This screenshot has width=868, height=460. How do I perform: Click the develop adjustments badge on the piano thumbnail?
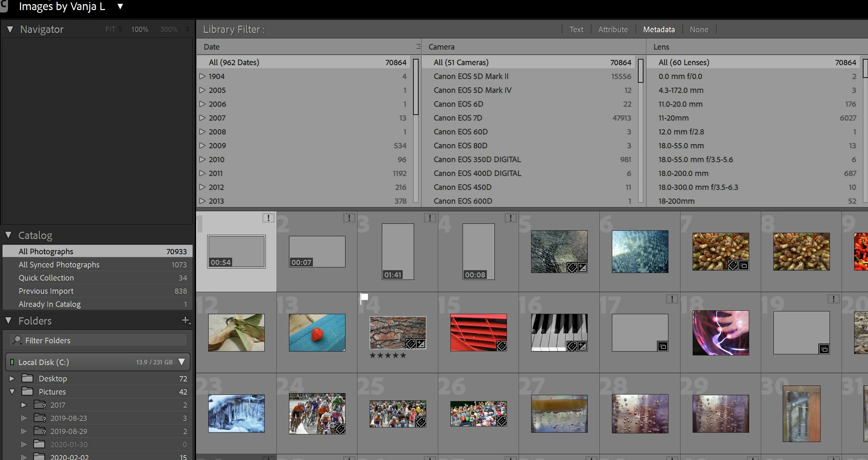coord(582,346)
